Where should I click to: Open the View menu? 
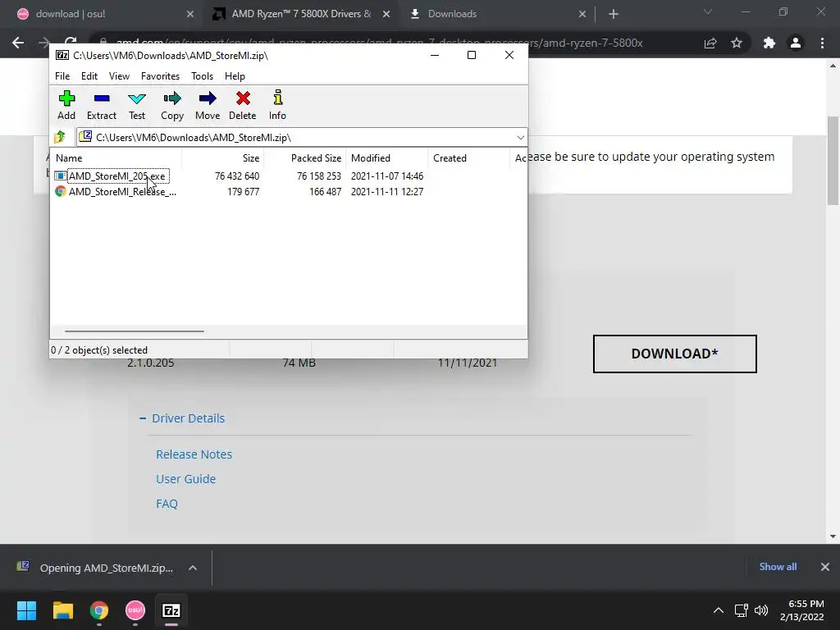pyautogui.click(x=119, y=76)
